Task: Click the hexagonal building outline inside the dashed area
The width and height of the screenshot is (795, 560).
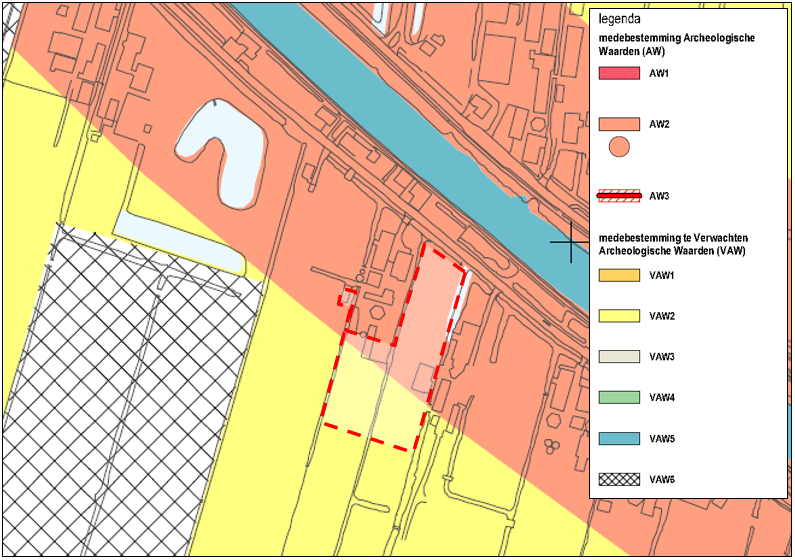Action: (x=376, y=312)
